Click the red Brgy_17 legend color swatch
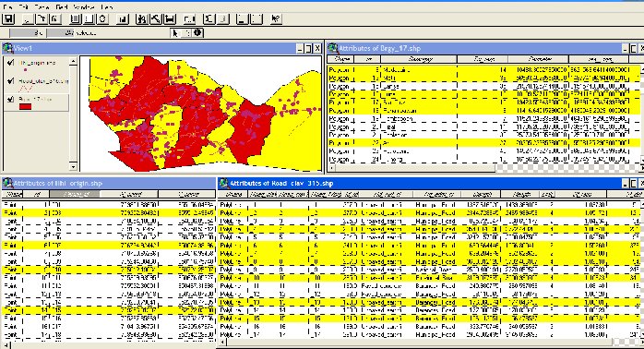The height and width of the screenshot is (349, 644). pos(26,107)
